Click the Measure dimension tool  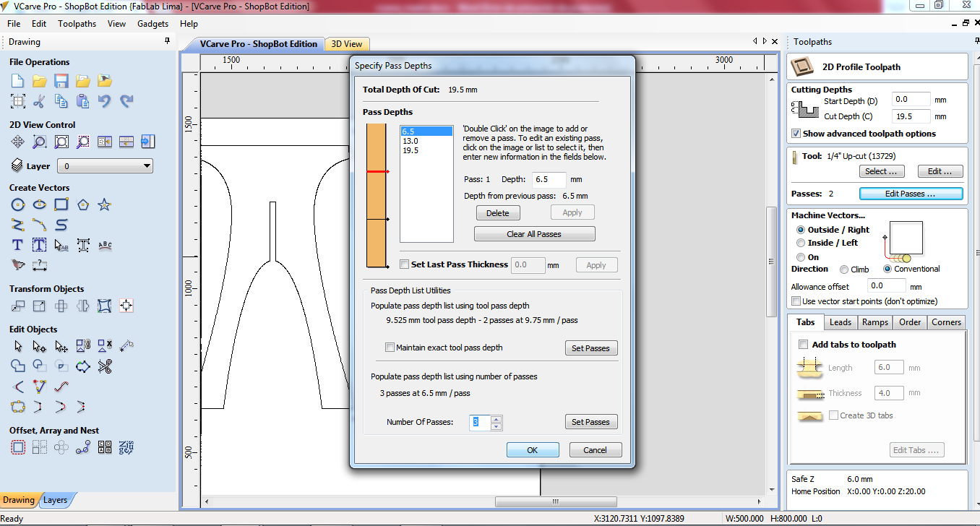(40, 265)
